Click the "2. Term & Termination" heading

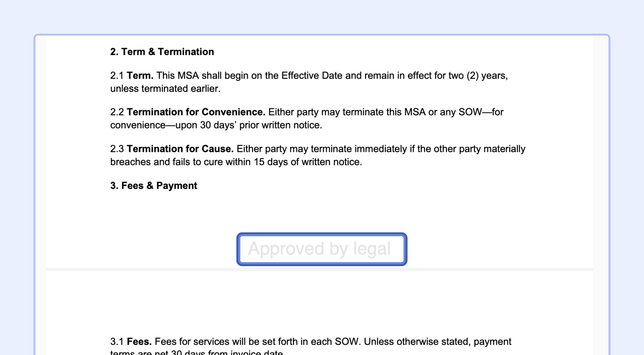point(162,52)
